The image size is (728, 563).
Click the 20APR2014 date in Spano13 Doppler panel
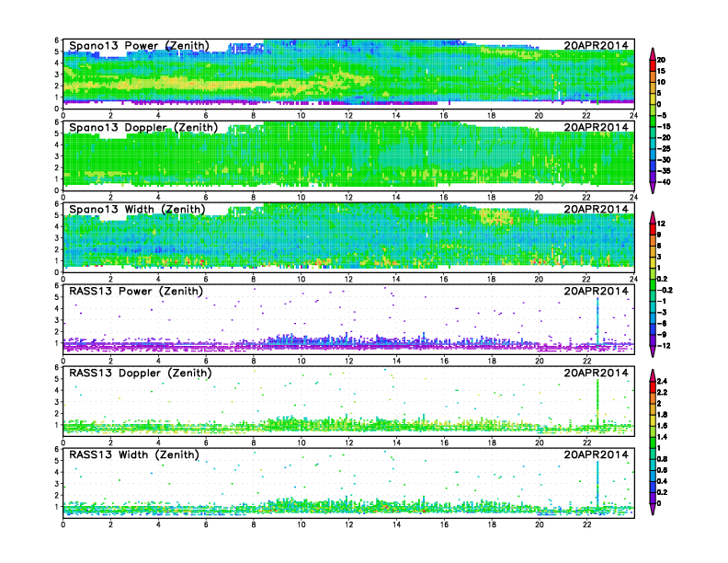pos(597,127)
